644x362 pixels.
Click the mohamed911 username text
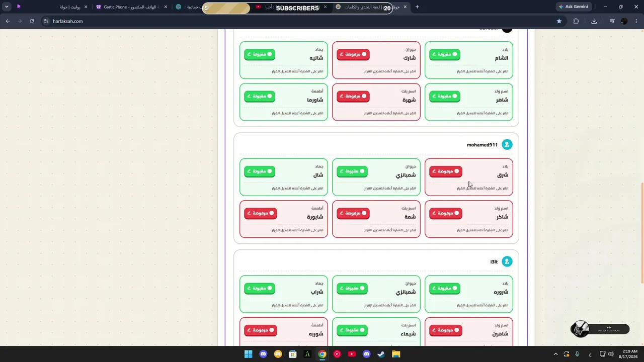pyautogui.click(x=482, y=145)
